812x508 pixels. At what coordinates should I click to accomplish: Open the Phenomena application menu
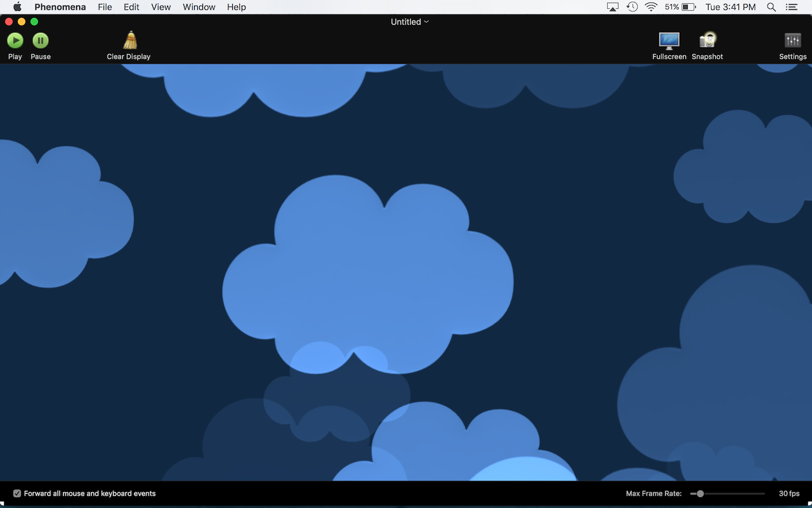point(60,7)
